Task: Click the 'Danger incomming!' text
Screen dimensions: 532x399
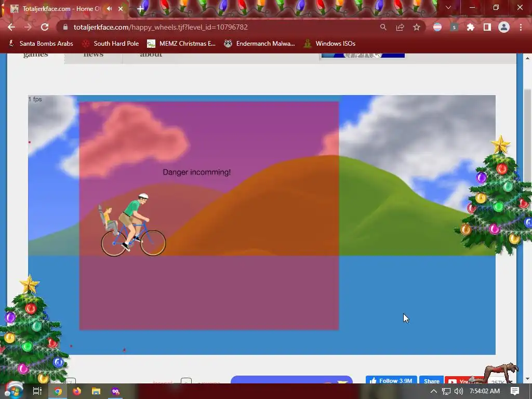Action: (x=197, y=172)
